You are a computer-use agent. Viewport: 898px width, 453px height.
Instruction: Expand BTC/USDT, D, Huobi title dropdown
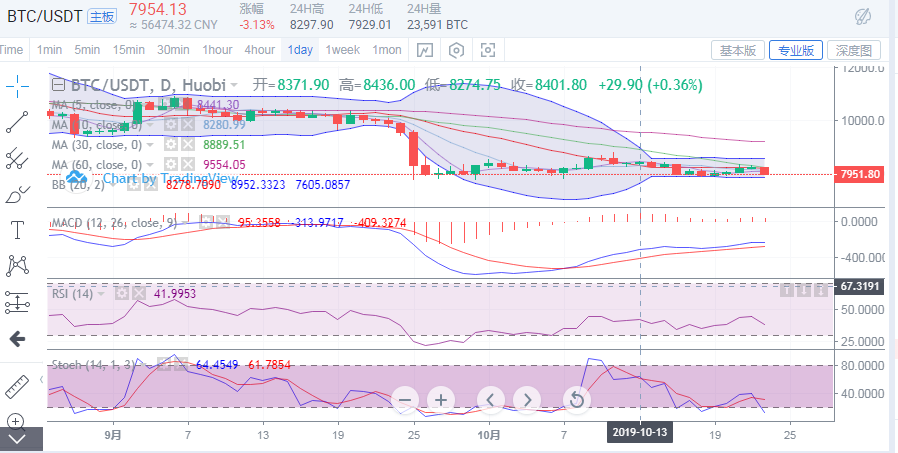coord(234,85)
